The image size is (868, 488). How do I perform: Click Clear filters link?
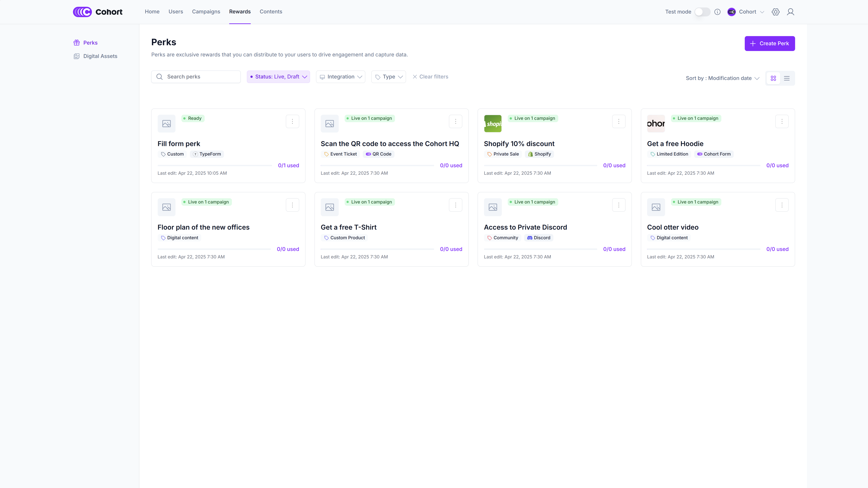(x=430, y=77)
